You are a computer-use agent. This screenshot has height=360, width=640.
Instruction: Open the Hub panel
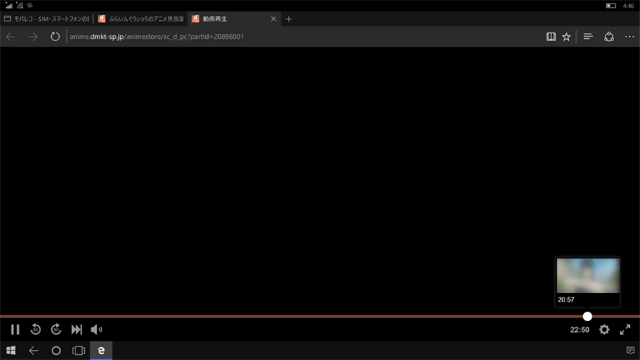[588, 37]
